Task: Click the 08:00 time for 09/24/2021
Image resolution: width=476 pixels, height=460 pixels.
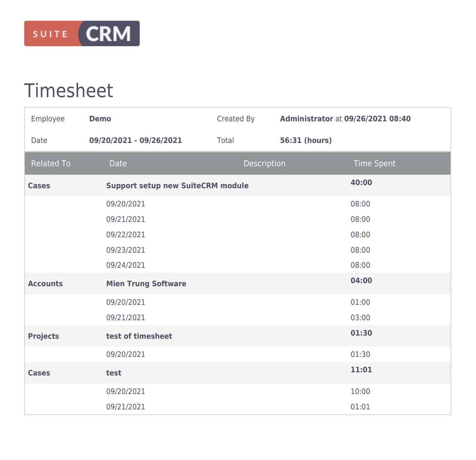Action: [360, 265]
